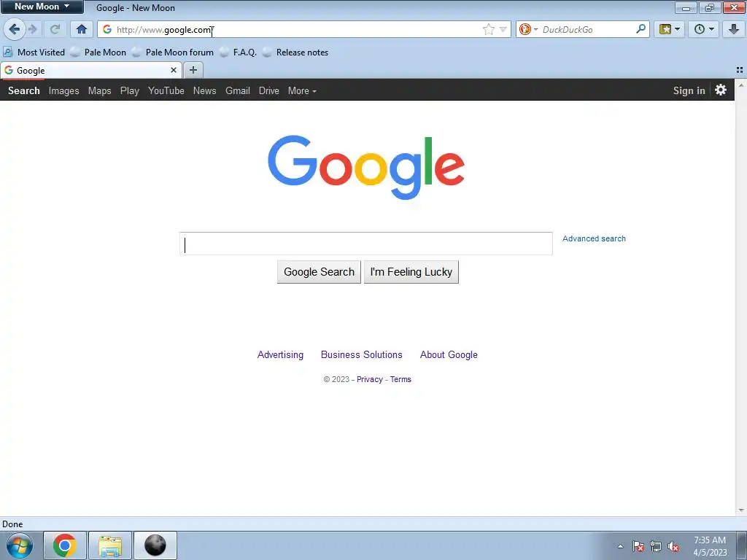747x560 pixels.
Task: Expand the More dropdown in Google bar
Action: point(302,90)
